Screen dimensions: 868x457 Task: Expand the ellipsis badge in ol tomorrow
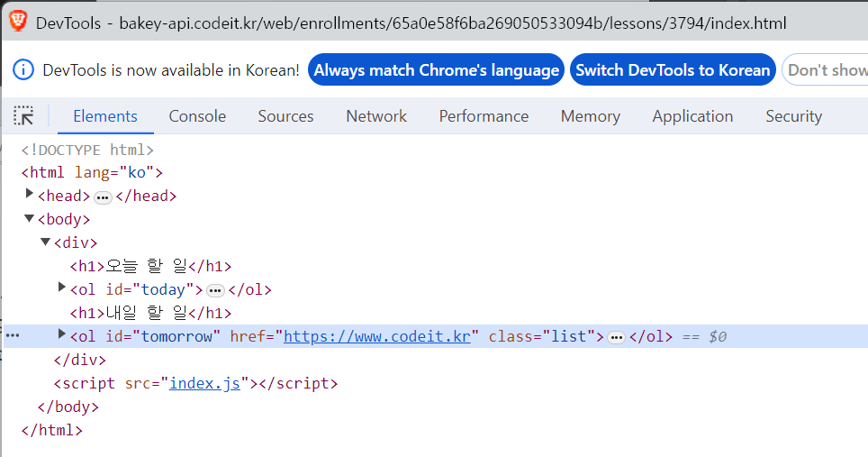tap(616, 337)
